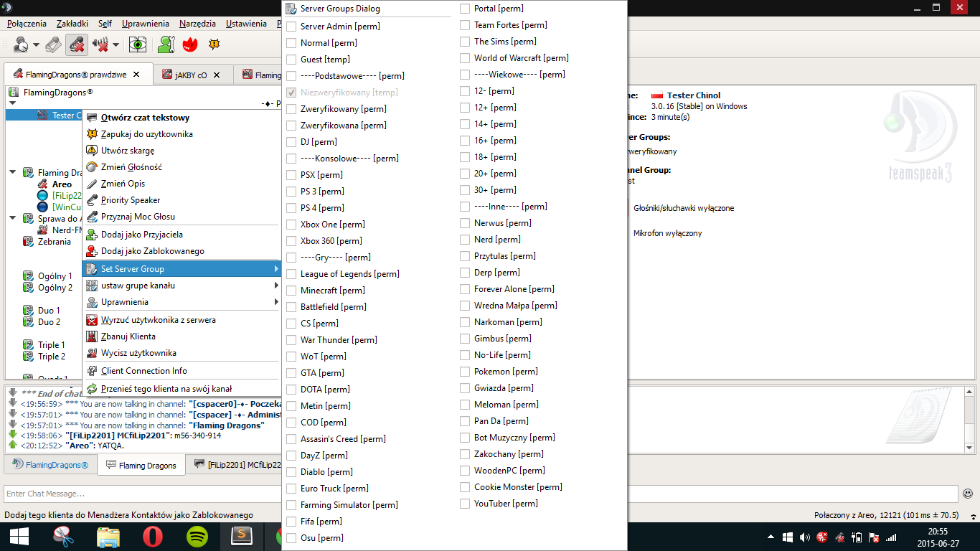
Task: Show hidden system tray icons arrow
Action: [x=771, y=537]
